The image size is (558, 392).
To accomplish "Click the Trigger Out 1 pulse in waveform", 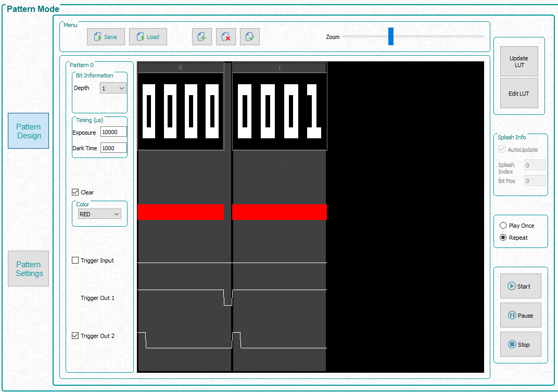I will point(228,298).
